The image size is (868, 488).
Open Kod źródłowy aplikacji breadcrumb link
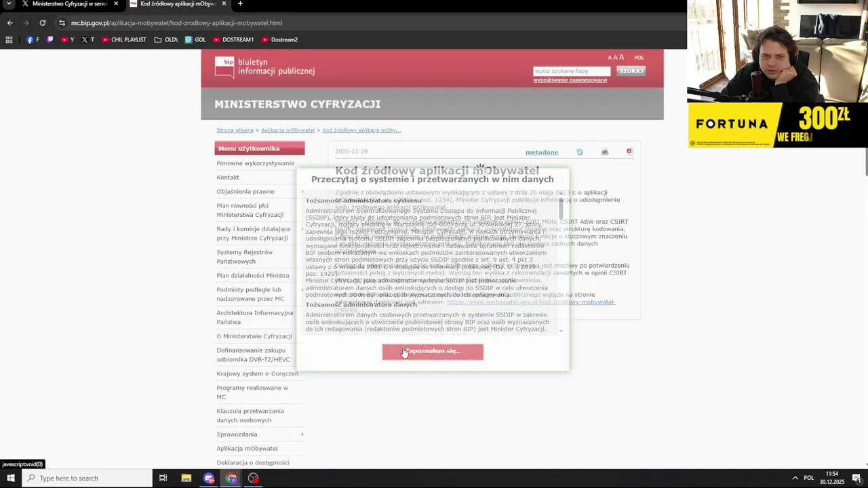(361, 130)
